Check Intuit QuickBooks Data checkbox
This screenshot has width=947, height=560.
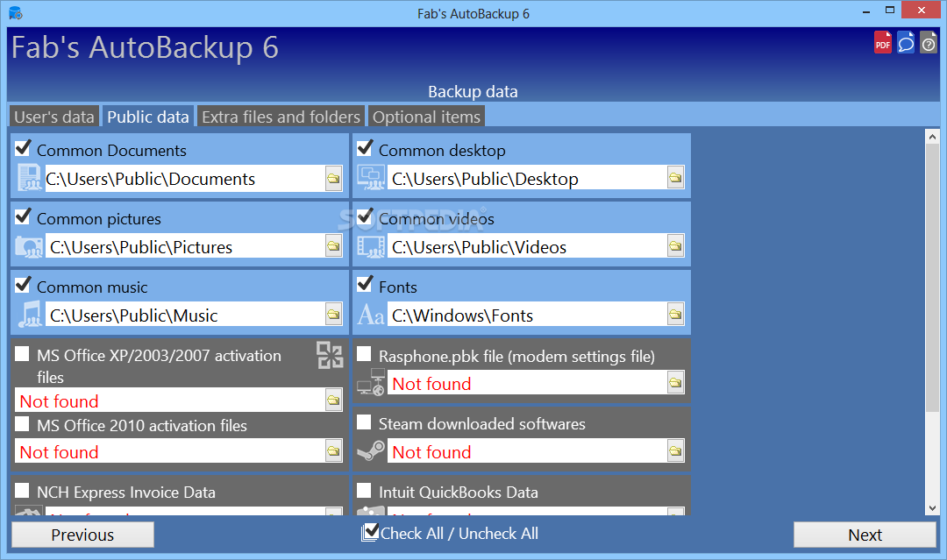[364, 490]
